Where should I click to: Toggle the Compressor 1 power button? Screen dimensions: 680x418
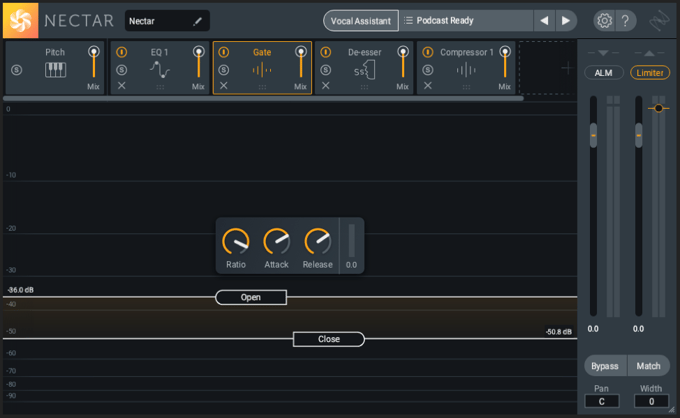(x=428, y=52)
